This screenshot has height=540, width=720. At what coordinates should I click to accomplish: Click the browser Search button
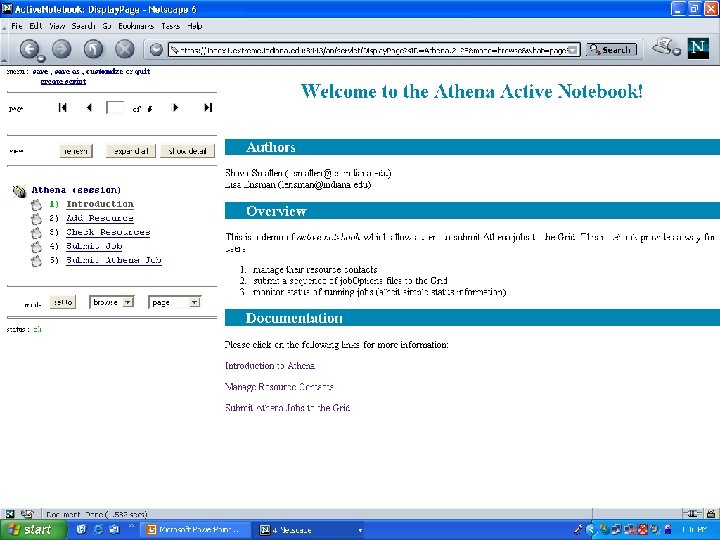(611, 50)
